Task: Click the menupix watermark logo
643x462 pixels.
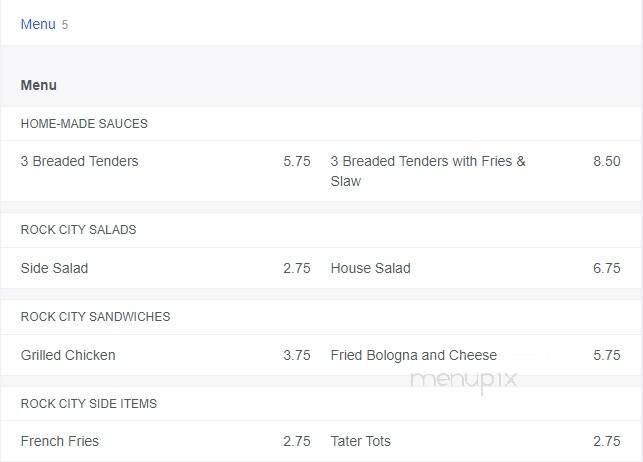Action: 464,380
